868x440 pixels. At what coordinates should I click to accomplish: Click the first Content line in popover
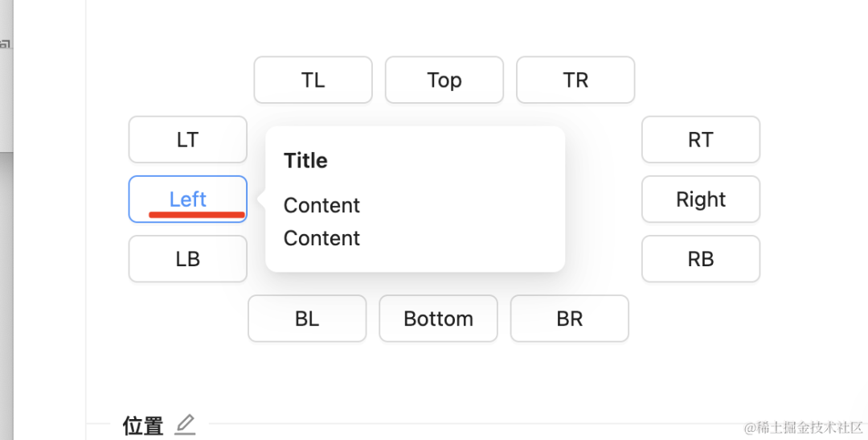(321, 205)
